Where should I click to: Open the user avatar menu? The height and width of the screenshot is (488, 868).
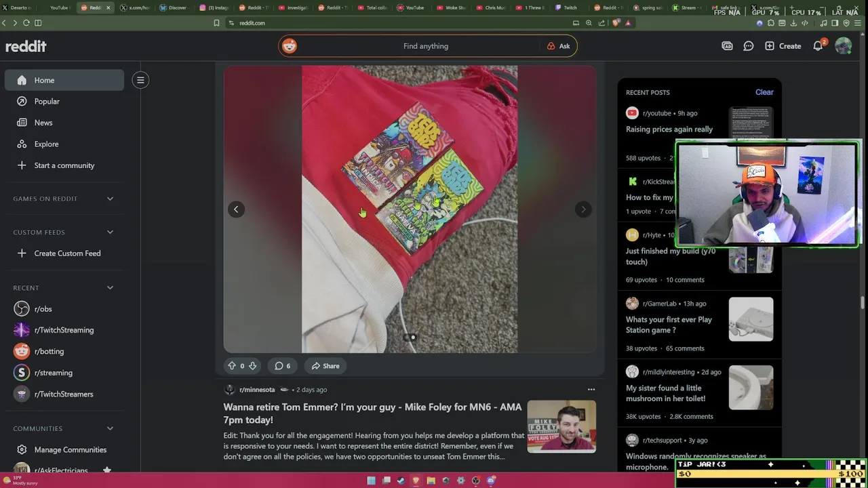coord(843,46)
